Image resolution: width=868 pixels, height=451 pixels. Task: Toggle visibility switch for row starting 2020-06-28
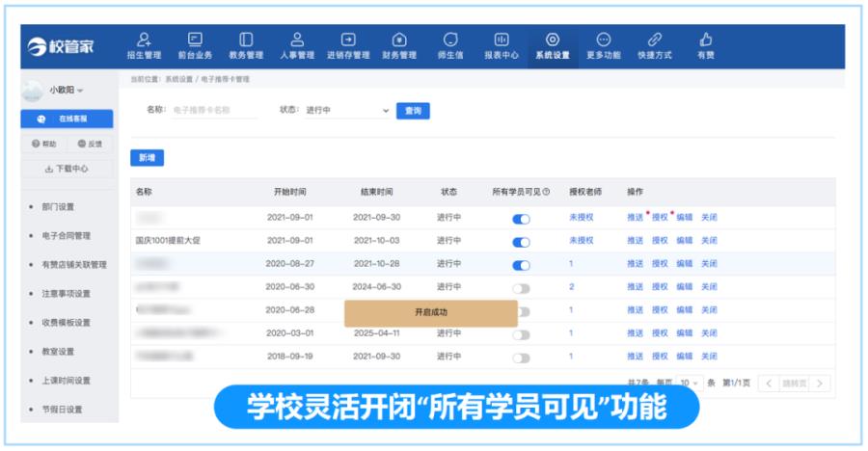point(524,311)
